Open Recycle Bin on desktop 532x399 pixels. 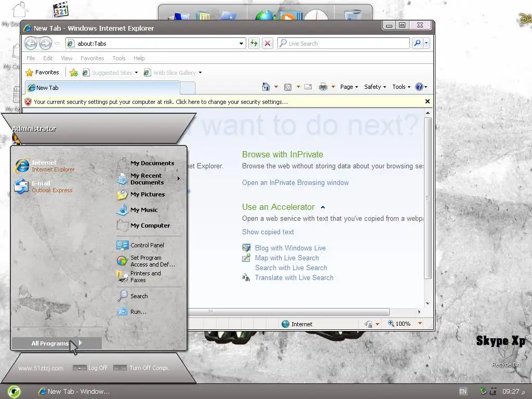pos(506,356)
